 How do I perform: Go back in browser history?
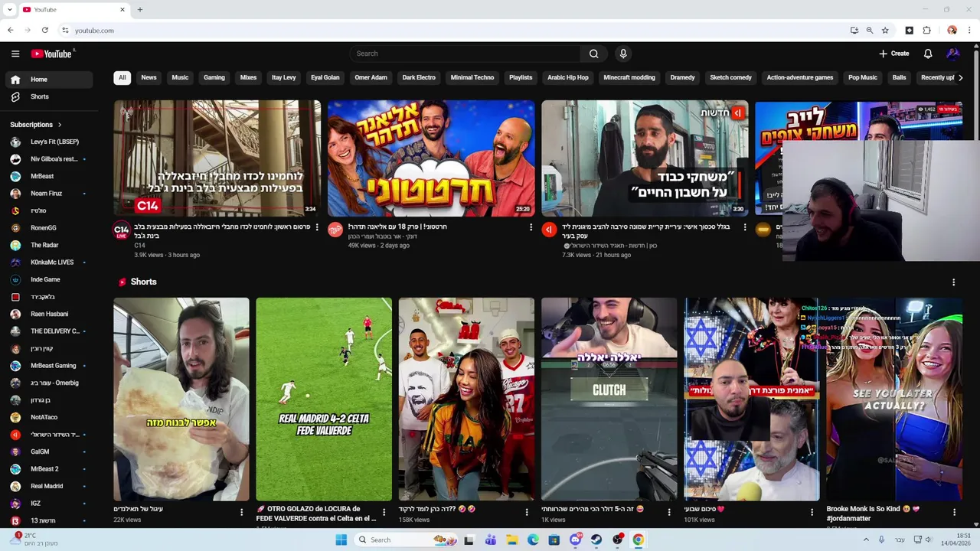click(10, 30)
